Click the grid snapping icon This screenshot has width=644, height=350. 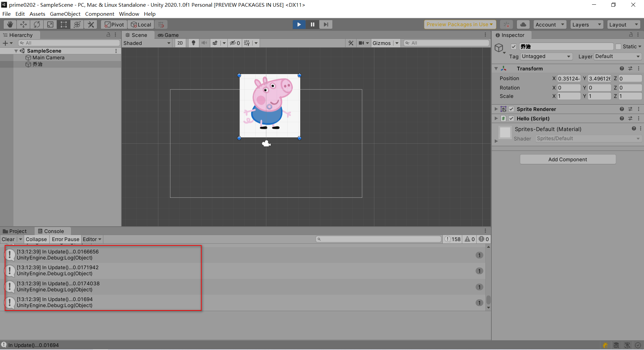pos(161,24)
